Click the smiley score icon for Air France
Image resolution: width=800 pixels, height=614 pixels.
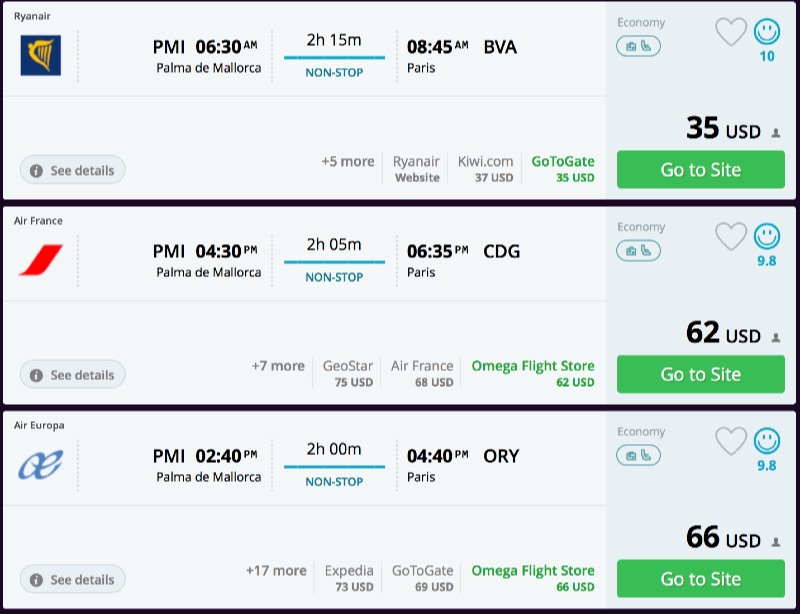(767, 237)
